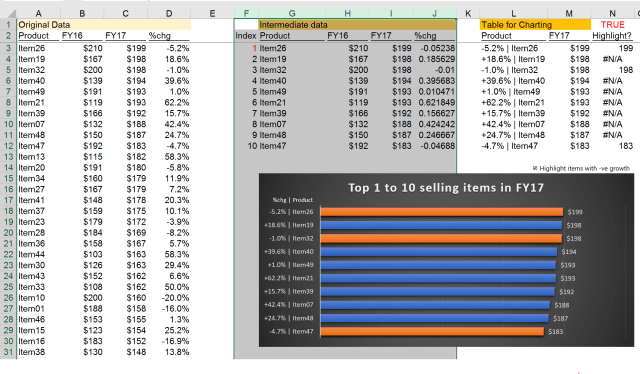The width and height of the screenshot is (640, 374).
Task: Select column E header
Action: [x=212, y=13]
